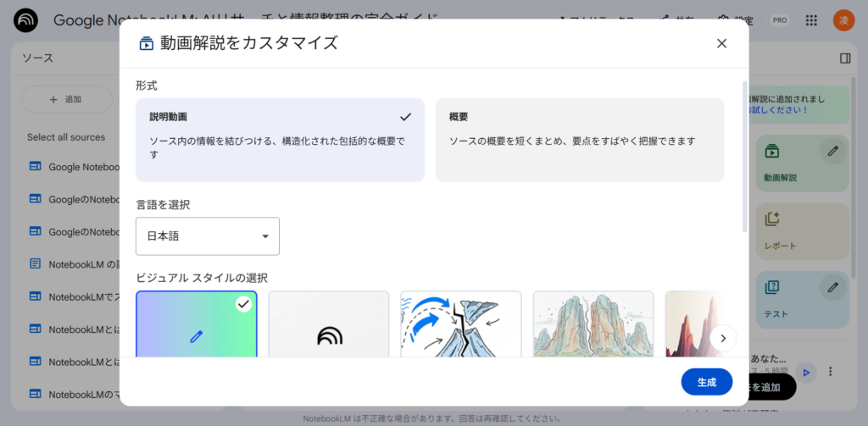Viewport: 868px width, 426px height.
Task: Open the Google apps grid icon
Action: [811, 20]
